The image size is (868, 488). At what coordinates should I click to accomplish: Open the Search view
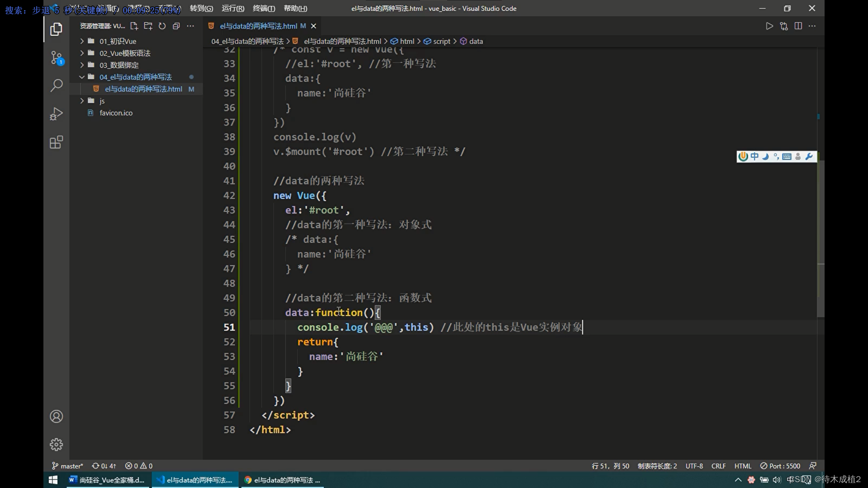coord(56,86)
